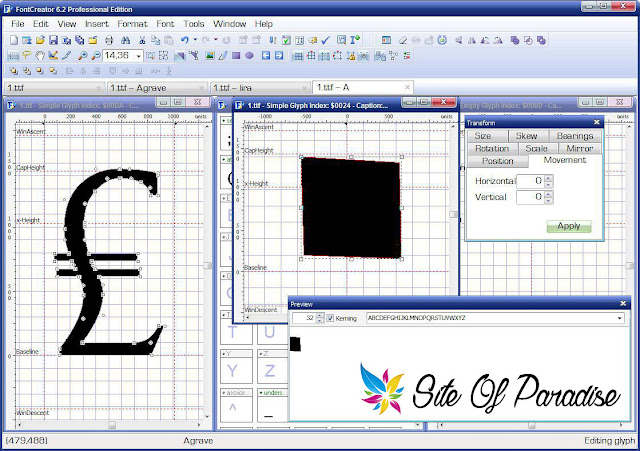Image resolution: width=640 pixels, height=451 pixels.
Task: Click the Bring to Front icon in the bottom toolbar
Action: (x=14, y=71)
